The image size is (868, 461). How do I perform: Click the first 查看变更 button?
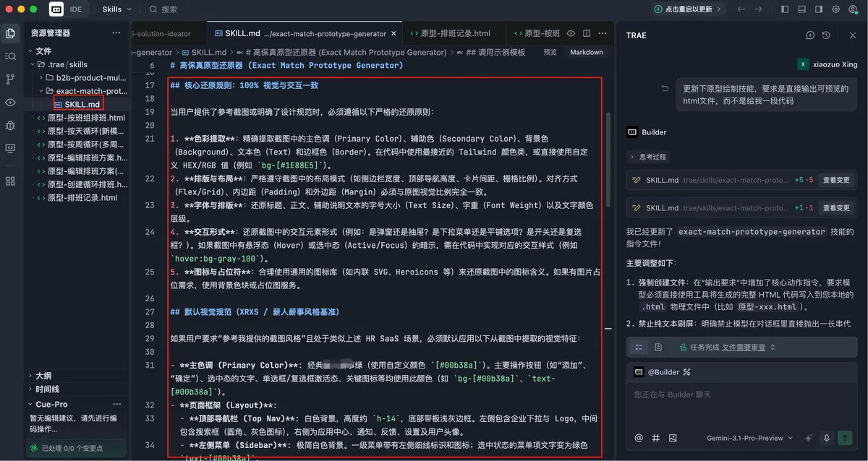tap(837, 180)
